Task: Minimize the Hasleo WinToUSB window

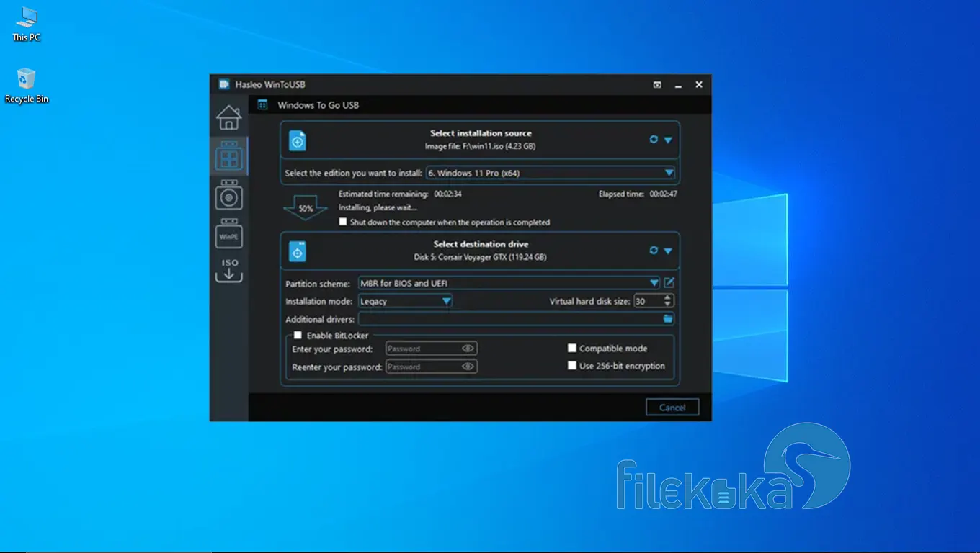Action: click(x=678, y=85)
